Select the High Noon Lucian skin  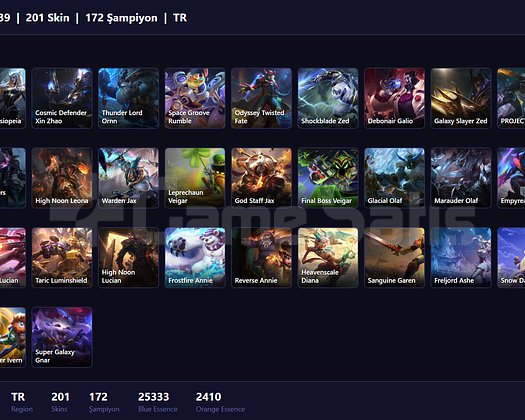pos(129,258)
